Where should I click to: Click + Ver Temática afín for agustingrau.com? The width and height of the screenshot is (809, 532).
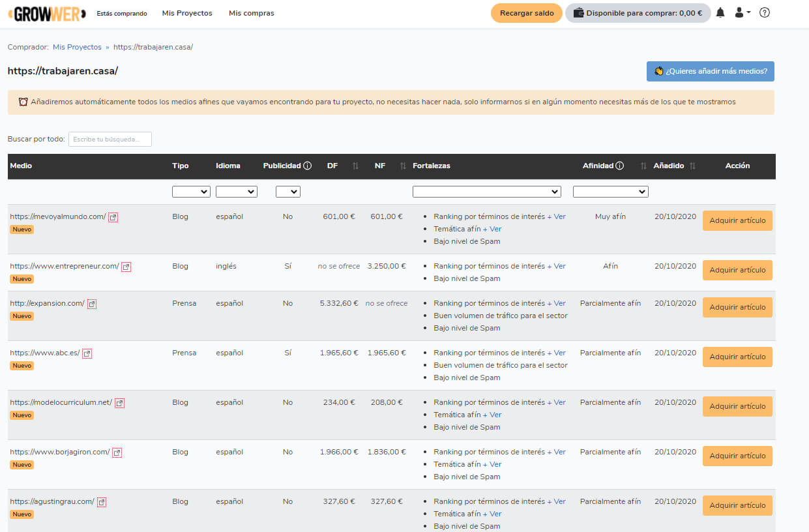(x=492, y=514)
